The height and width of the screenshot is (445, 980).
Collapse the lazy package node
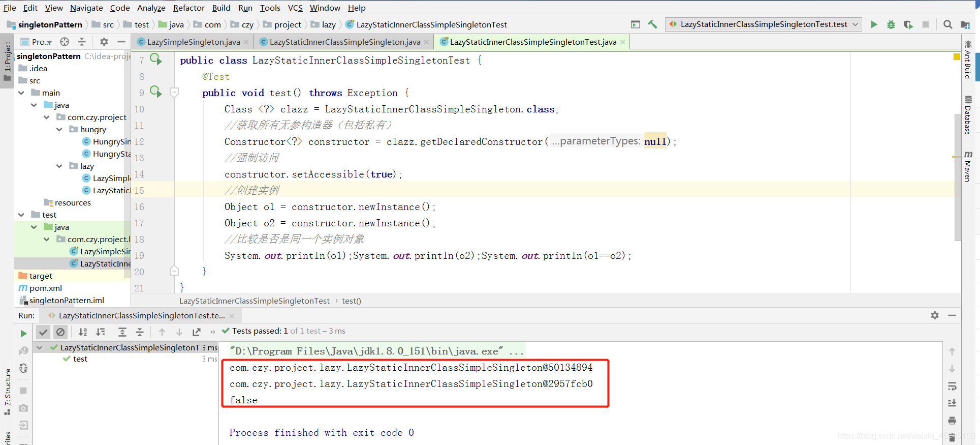[x=59, y=166]
